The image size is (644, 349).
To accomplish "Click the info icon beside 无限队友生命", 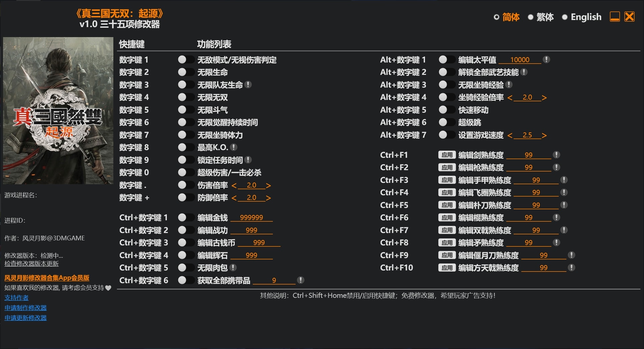I will click(248, 85).
